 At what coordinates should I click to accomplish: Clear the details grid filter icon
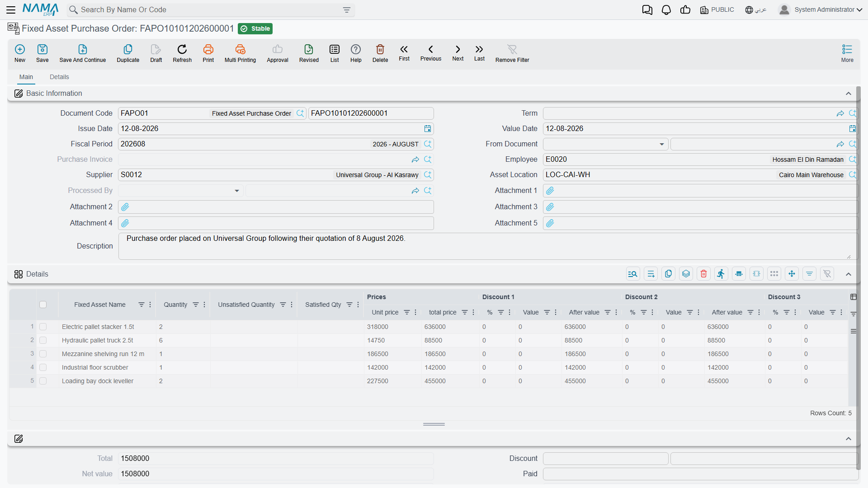click(x=827, y=274)
